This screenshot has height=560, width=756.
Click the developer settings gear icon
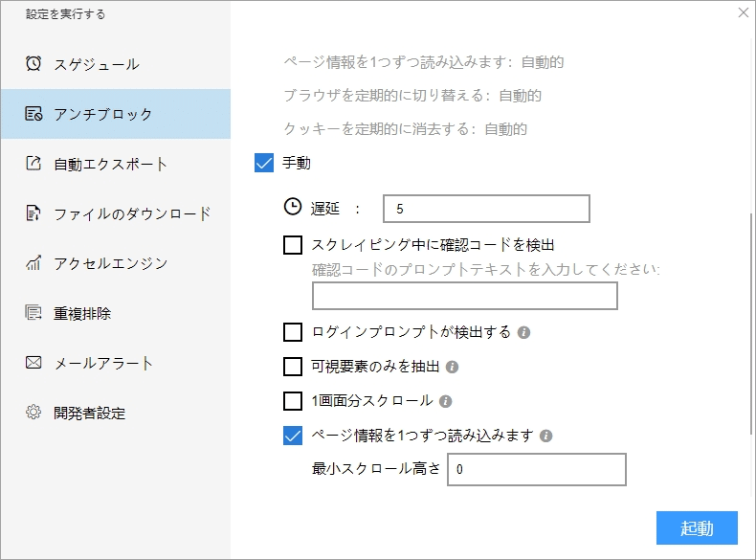tap(33, 413)
